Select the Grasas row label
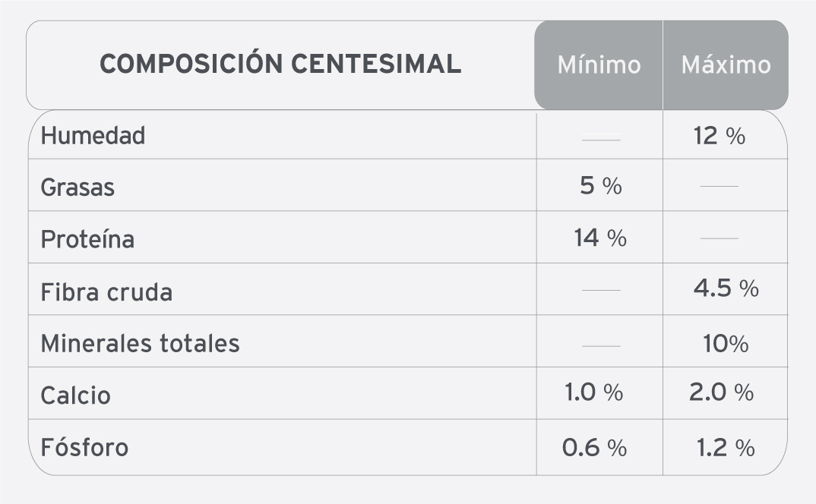The width and height of the screenshot is (816, 504). point(77,187)
